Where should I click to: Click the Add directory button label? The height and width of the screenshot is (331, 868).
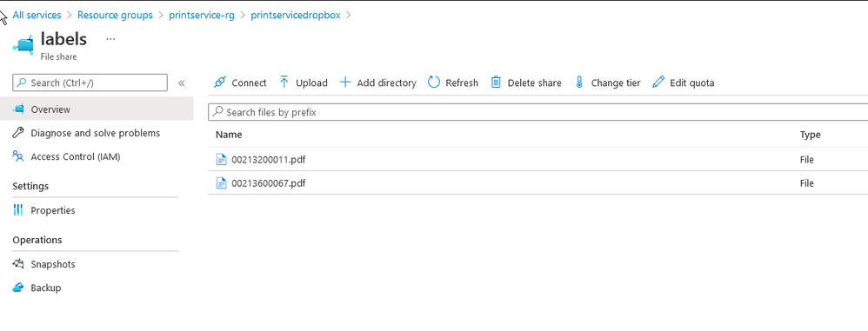click(x=386, y=83)
